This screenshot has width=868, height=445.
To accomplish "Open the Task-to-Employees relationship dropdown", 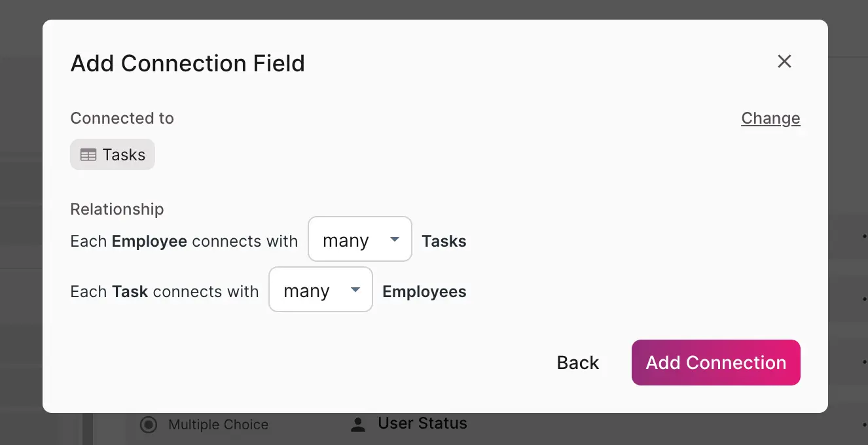I will [x=320, y=290].
